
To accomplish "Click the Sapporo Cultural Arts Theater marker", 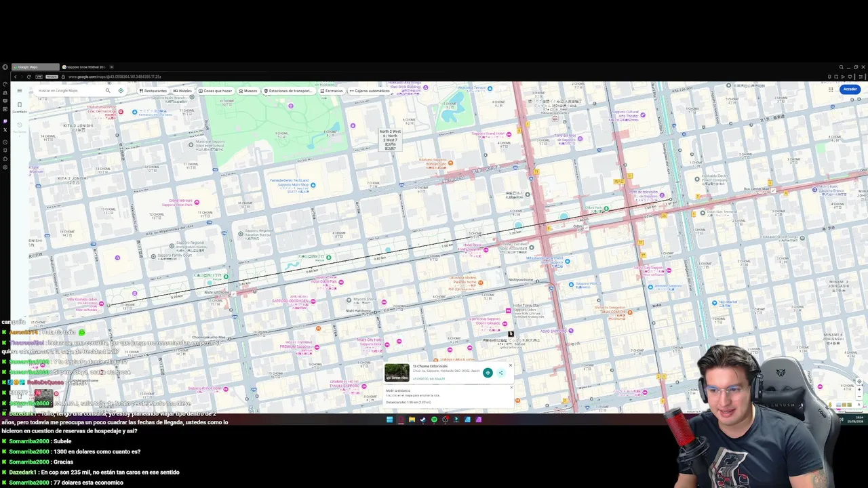I will tap(643, 115).
